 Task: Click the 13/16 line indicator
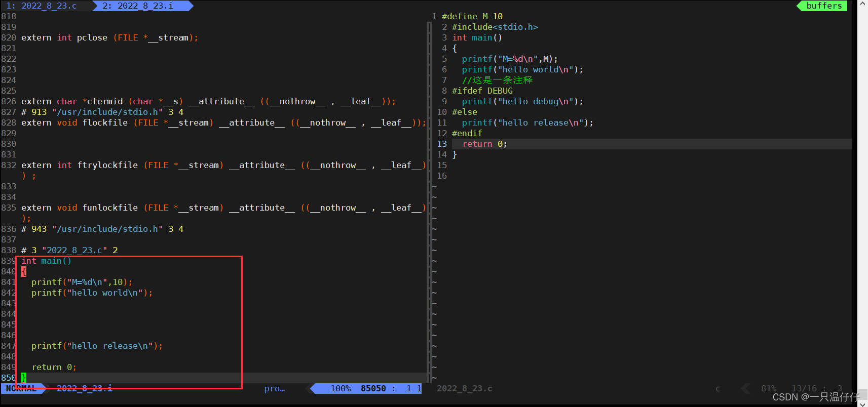(x=804, y=388)
